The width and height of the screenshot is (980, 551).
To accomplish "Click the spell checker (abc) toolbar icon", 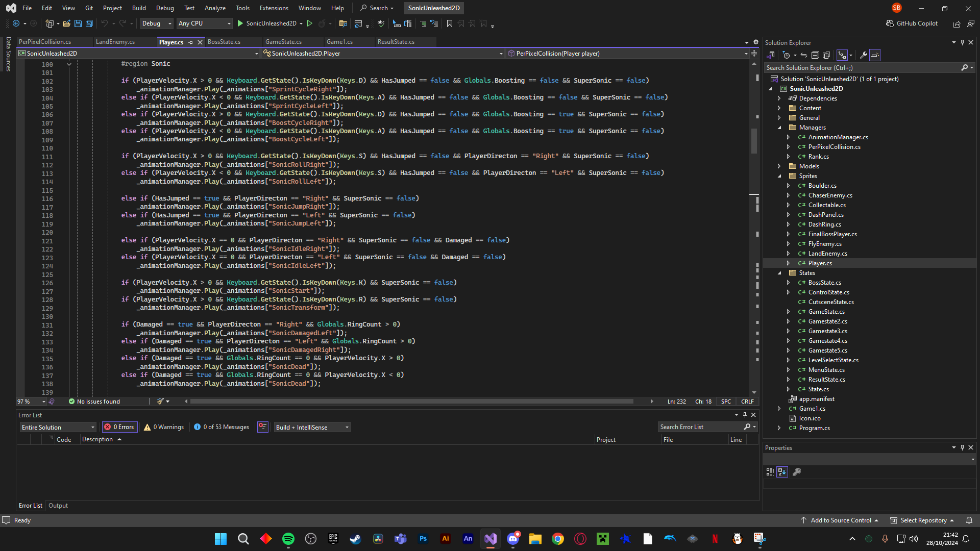I will pyautogui.click(x=381, y=23).
